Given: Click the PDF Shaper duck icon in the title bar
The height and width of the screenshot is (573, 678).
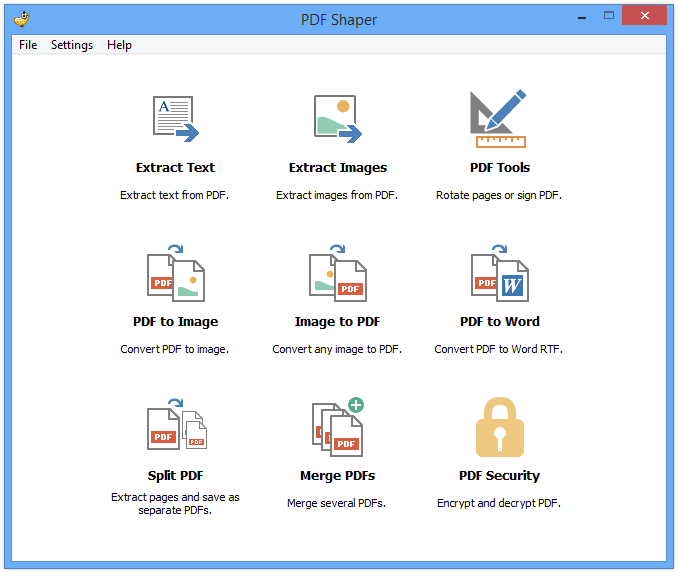Looking at the screenshot, I should coord(22,19).
